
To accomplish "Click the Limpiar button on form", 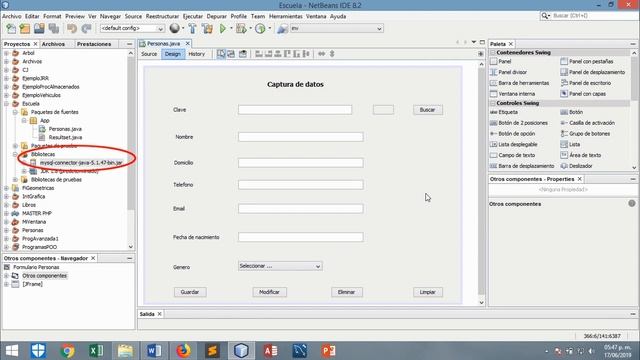I will pyautogui.click(x=427, y=292).
